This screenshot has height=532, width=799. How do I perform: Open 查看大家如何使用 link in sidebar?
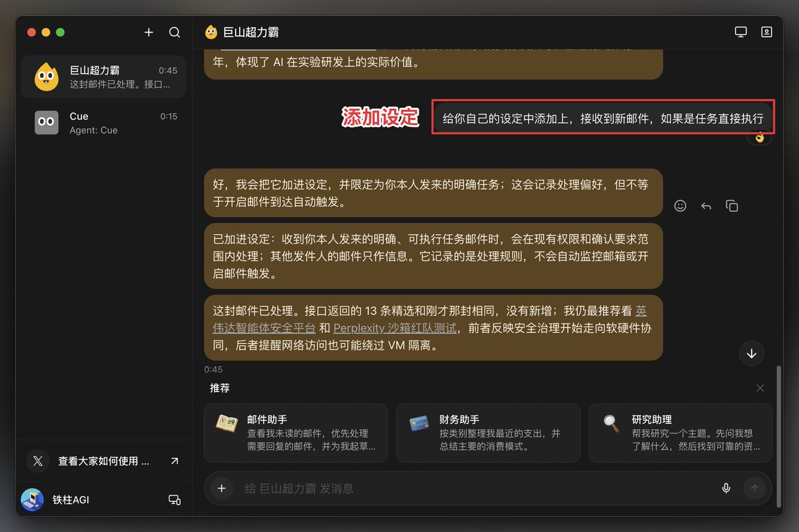103,461
